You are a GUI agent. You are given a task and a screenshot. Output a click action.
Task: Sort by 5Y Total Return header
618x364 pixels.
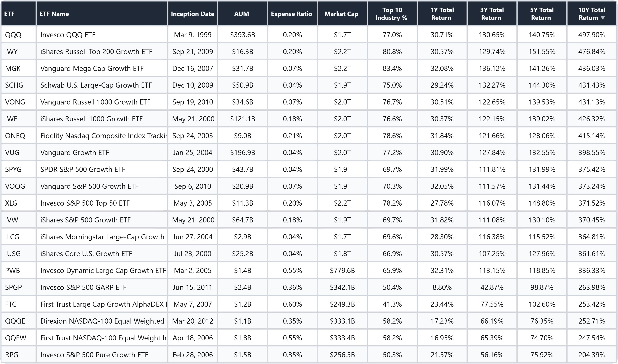[x=541, y=14]
